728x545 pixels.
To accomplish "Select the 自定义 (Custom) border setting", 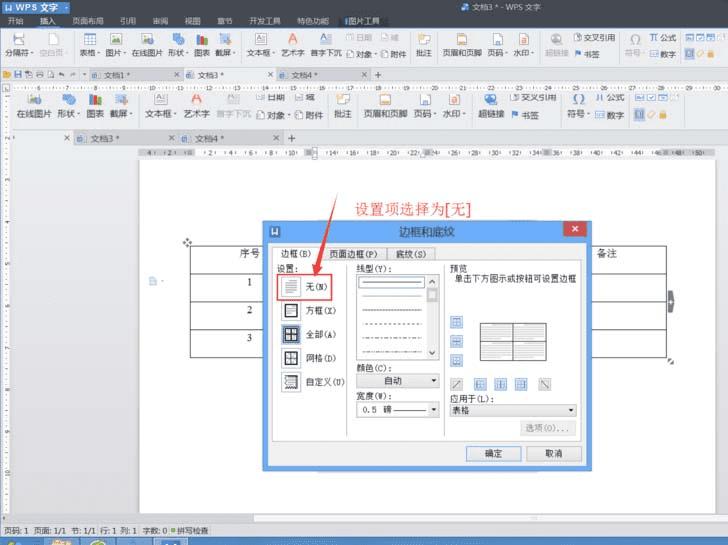I will (x=304, y=382).
